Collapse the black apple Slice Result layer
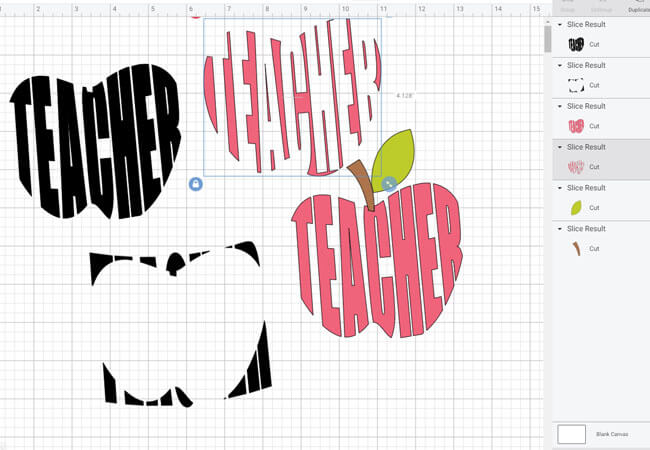Screen dimensions: 650x450 tap(560, 25)
